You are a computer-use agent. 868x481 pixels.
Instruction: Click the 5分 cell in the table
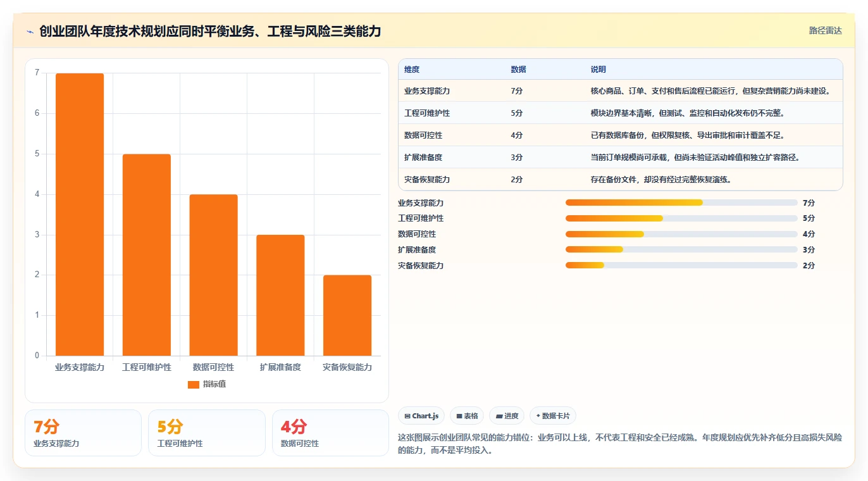[517, 113]
